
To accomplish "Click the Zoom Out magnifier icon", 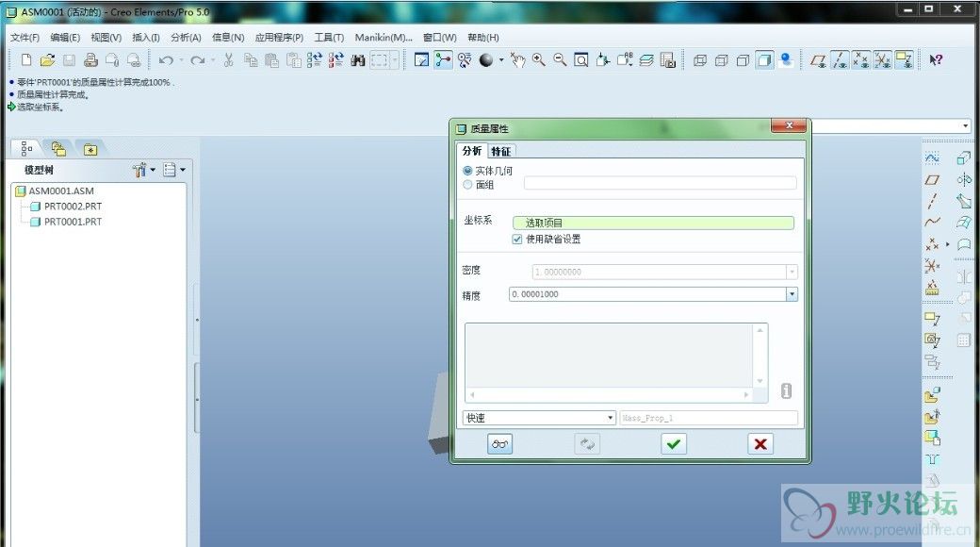I will pyautogui.click(x=560, y=60).
